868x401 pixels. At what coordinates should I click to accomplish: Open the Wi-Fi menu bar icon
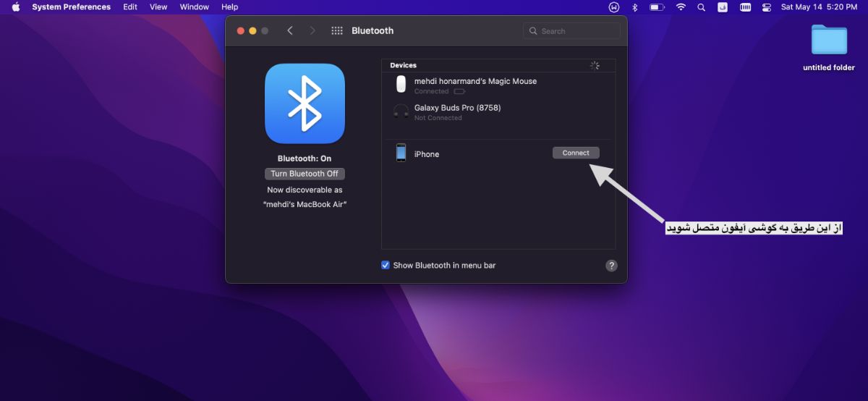[681, 7]
